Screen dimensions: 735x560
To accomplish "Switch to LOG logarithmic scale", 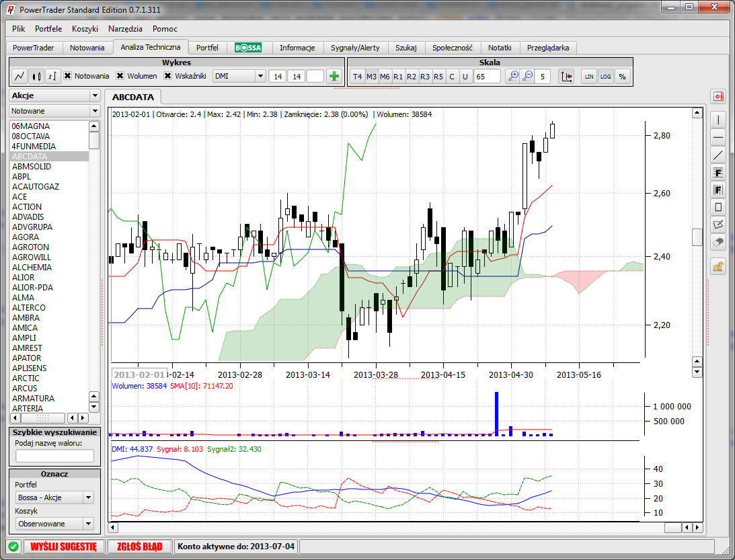I will click(606, 77).
